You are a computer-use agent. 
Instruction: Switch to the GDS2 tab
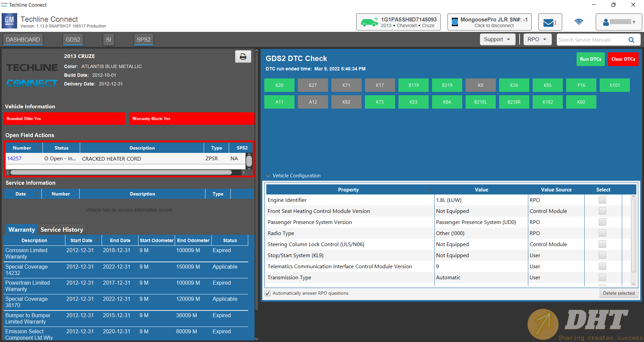pos(73,40)
